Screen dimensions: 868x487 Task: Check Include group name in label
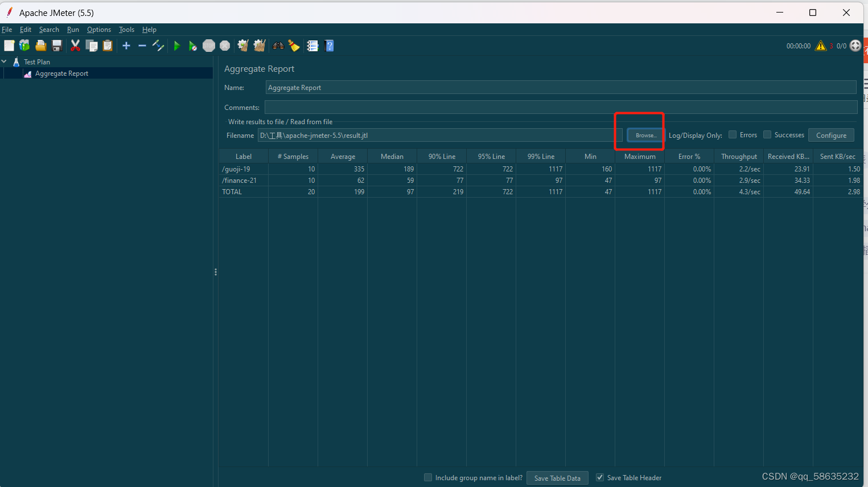pyautogui.click(x=428, y=477)
